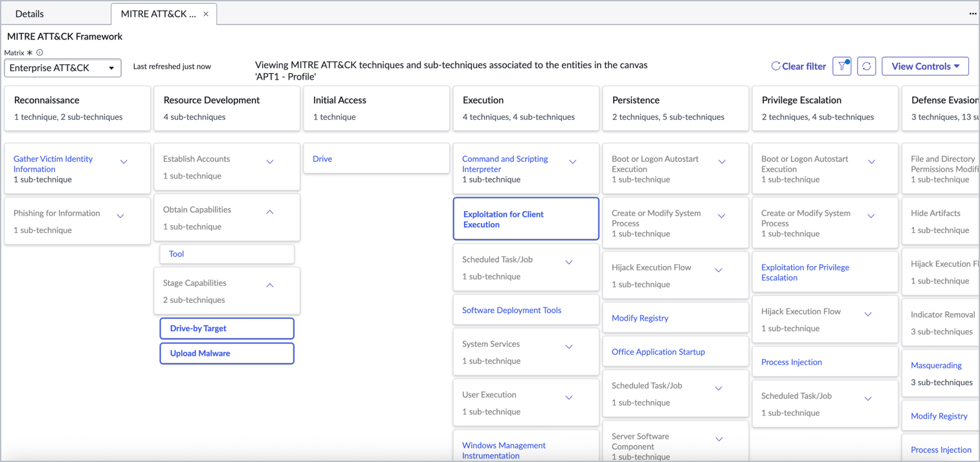Click the Persistence tactic header

tap(676, 108)
